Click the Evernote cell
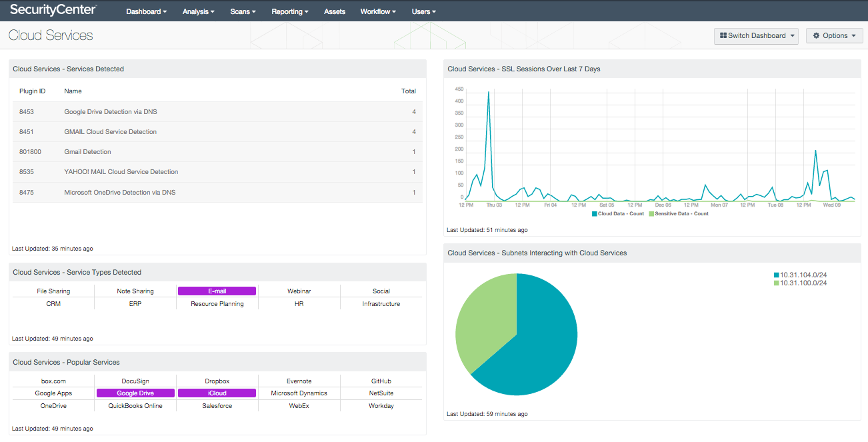The height and width of the screenshot is (442, 868). (299, 381)
